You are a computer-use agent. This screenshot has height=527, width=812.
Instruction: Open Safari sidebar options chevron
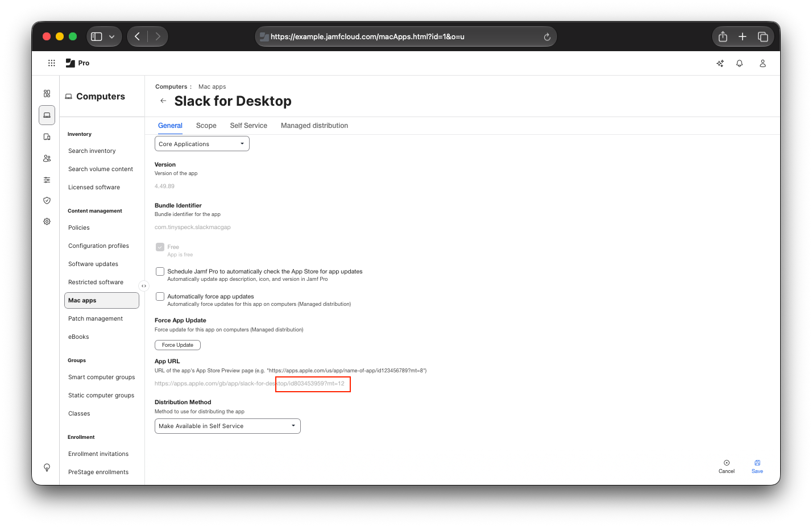[x=111, y=36]
